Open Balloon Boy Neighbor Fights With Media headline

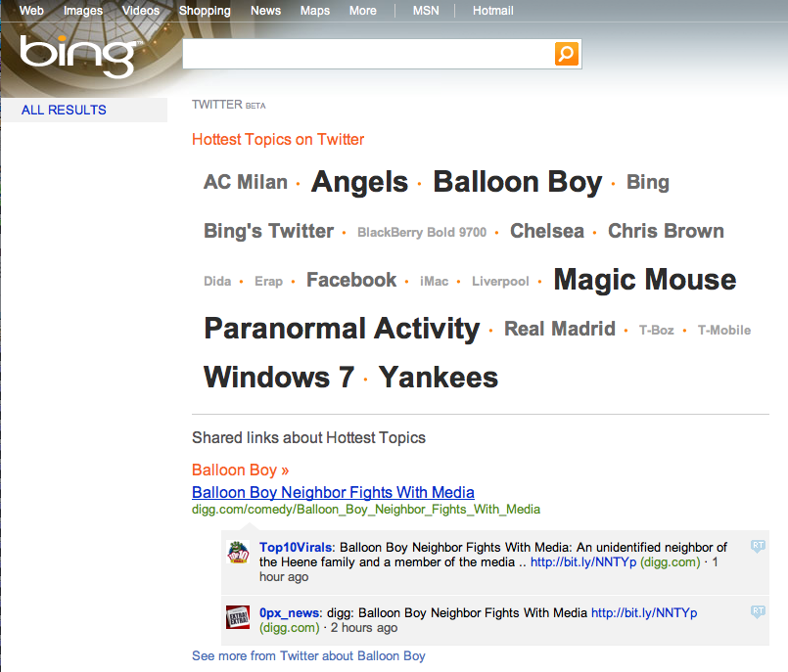click(333, 492)
